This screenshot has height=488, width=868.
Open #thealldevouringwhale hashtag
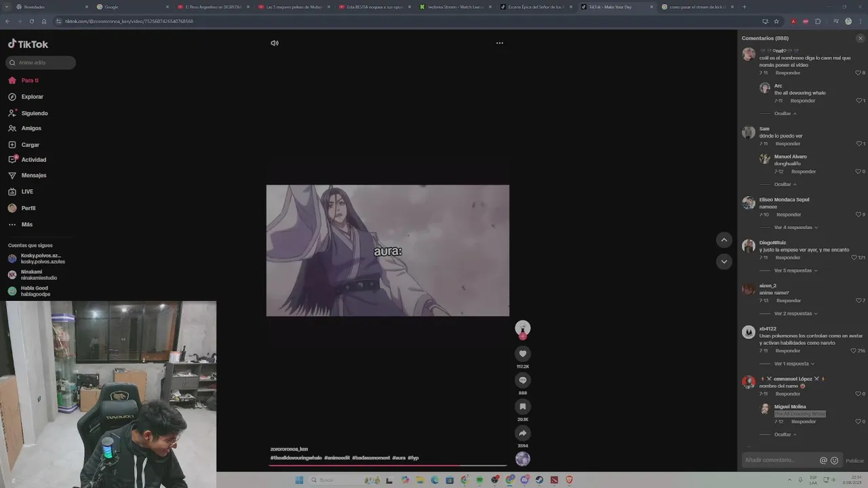coord(296,457)
